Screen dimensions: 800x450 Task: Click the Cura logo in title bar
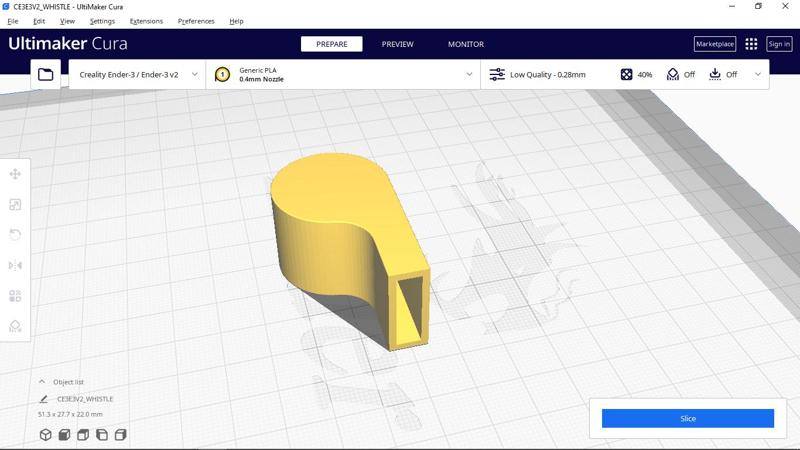point(6,7)
